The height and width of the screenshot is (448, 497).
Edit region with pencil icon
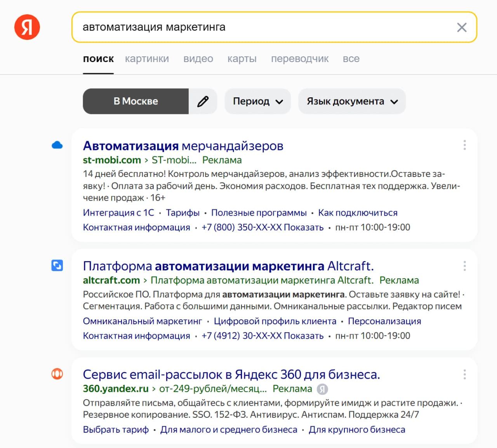pyautogui.click(x=203, y=101)
